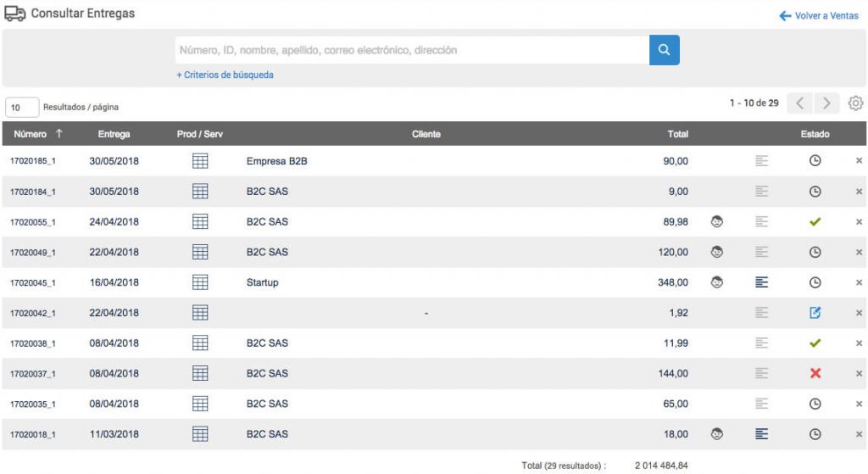Delete row 17020042_1 with the x
Image resolution: width=868 pixels, height=474 pixels.
coord(860,313)
